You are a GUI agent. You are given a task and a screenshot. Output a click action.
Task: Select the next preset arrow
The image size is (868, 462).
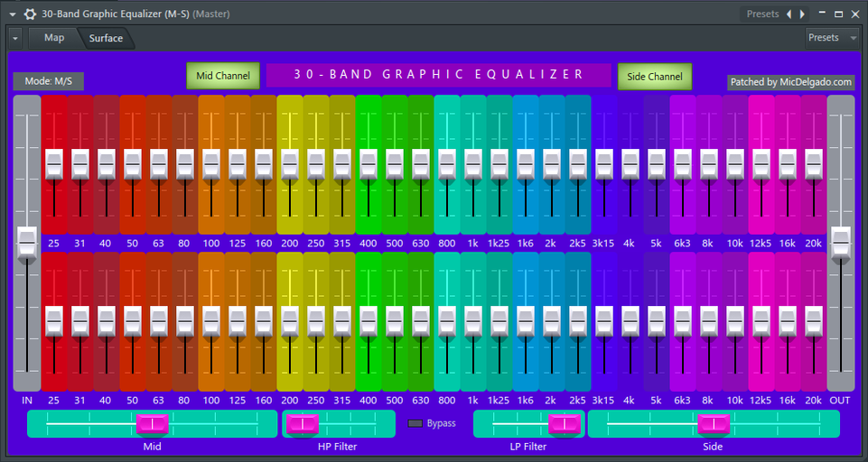coord(801,14)
